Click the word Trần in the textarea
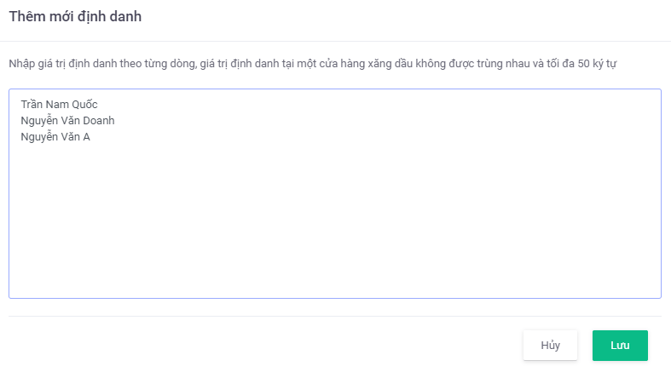 pos(32,104)
